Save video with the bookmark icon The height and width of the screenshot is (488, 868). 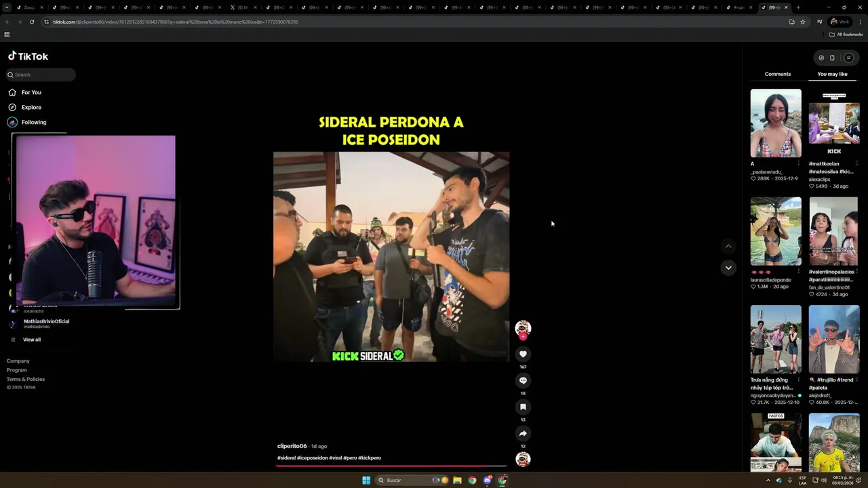[x=523, y=407]
